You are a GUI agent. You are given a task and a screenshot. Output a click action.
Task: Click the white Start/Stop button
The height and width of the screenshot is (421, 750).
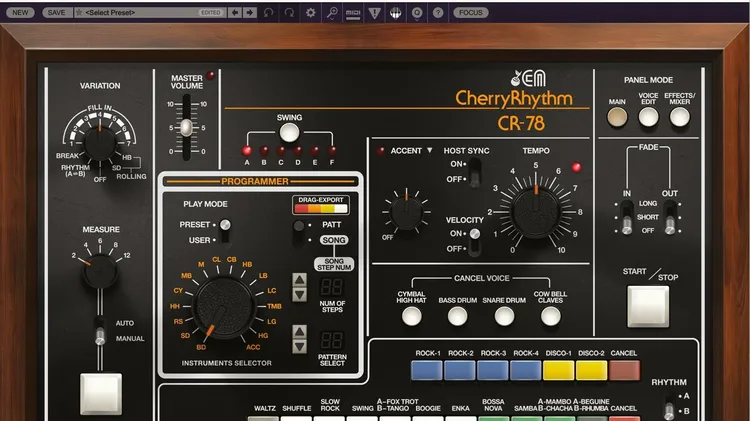pyautogui.click(x=648, y=307)
